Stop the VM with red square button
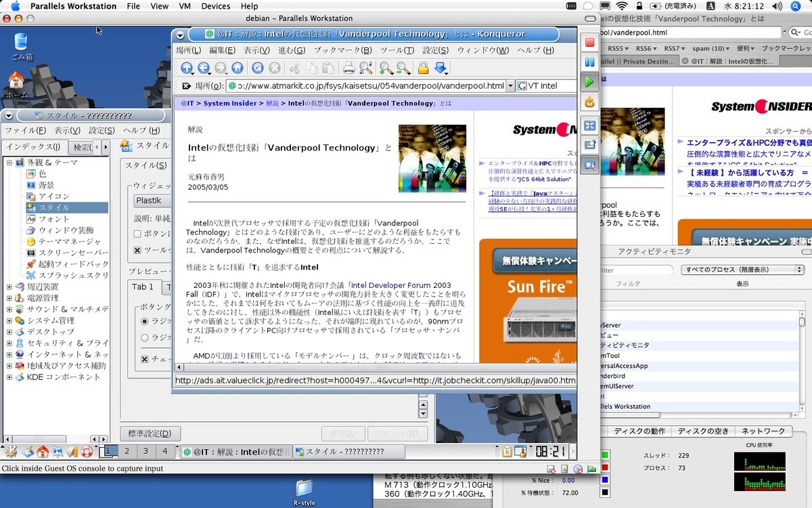The image size is (812, 508). point(589,42)
